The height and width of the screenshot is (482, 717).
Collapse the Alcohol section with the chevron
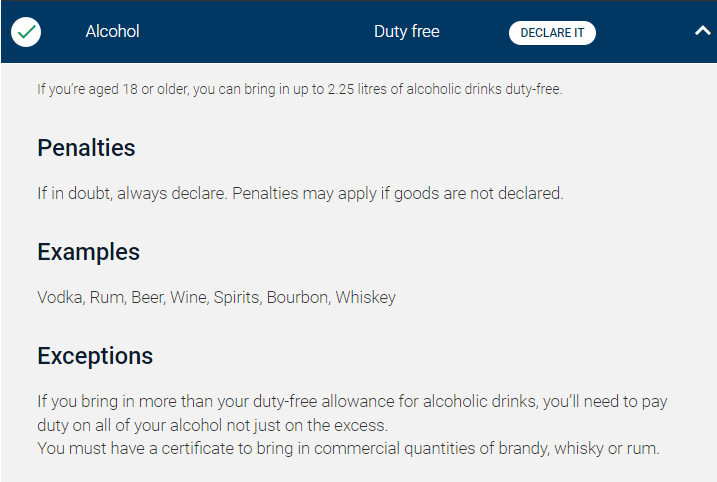click(x=702, y=31)
